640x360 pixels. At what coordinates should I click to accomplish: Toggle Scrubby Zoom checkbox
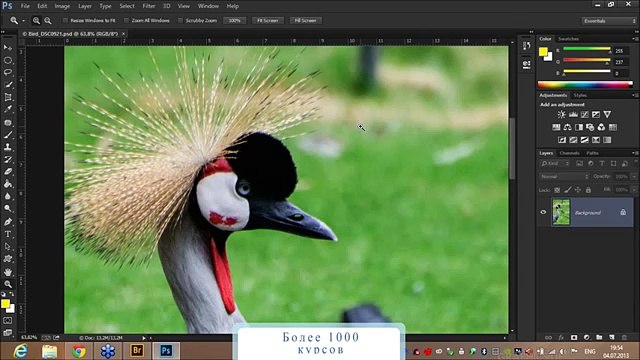pyautogui.click(x=180, y=20)
